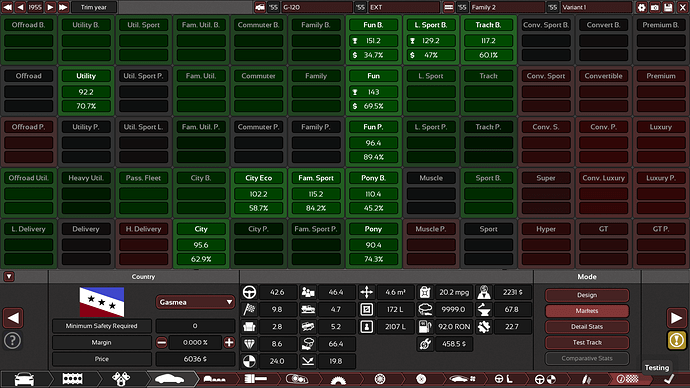This screenshot has width=690, height=388.
Task: Click the Family 2 engine name field
Action: coord(507,7)
